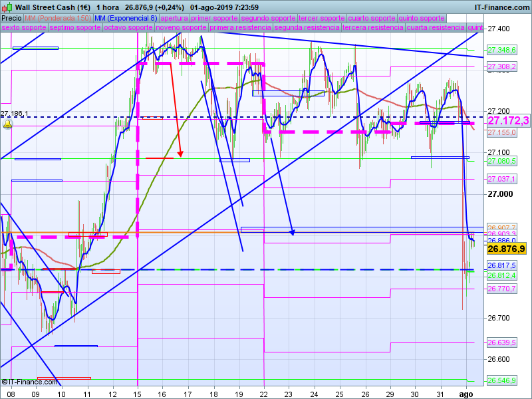This screenshot has width=532, height=399.
Task: Click the date marker 15 on time axis
Action: point(138,392)
